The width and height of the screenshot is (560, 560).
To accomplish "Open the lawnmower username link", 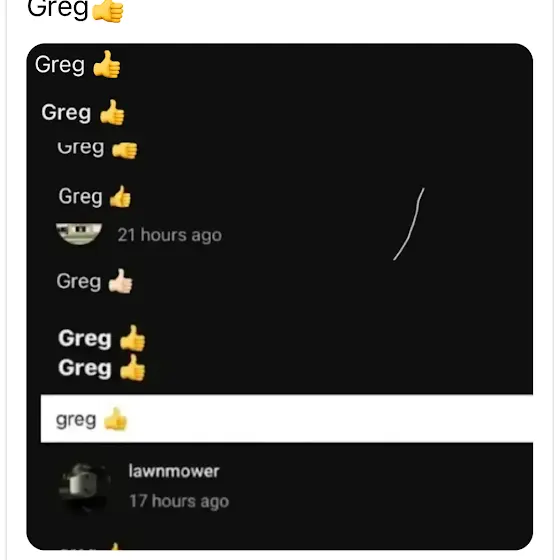I will pos(174,471).
